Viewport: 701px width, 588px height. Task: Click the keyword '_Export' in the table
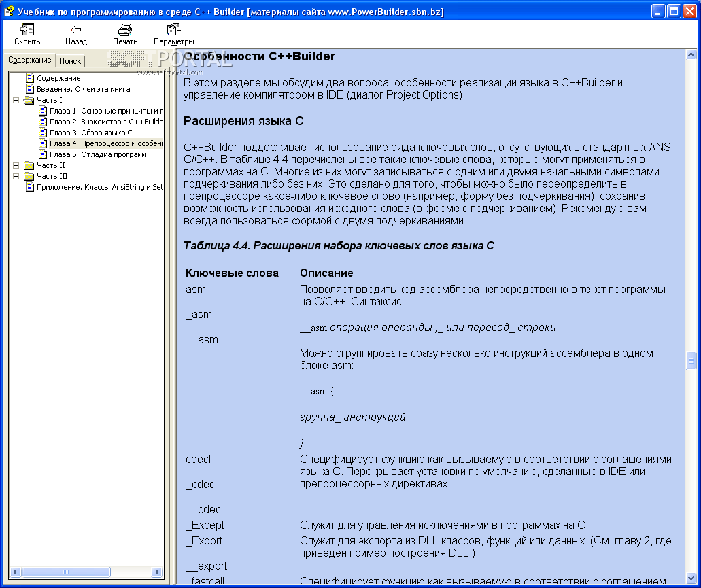(204, 541)
